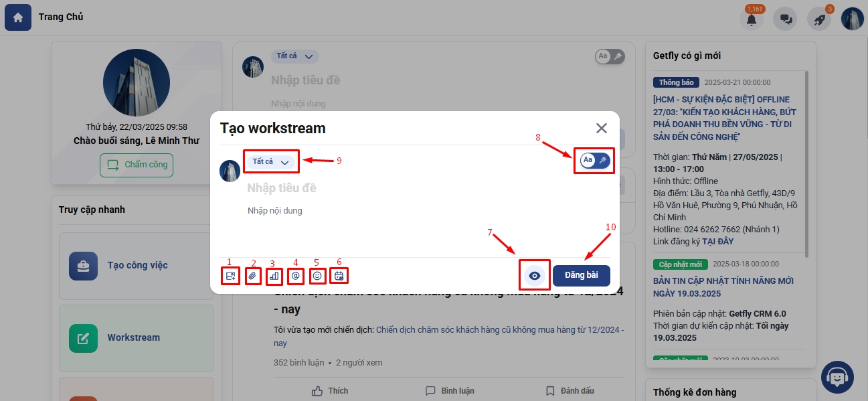The height and width of the screenshot is (401, 868).
Task: Add a poll using bar chart icon
Action: pyautogui.click(x=274, y=275)
